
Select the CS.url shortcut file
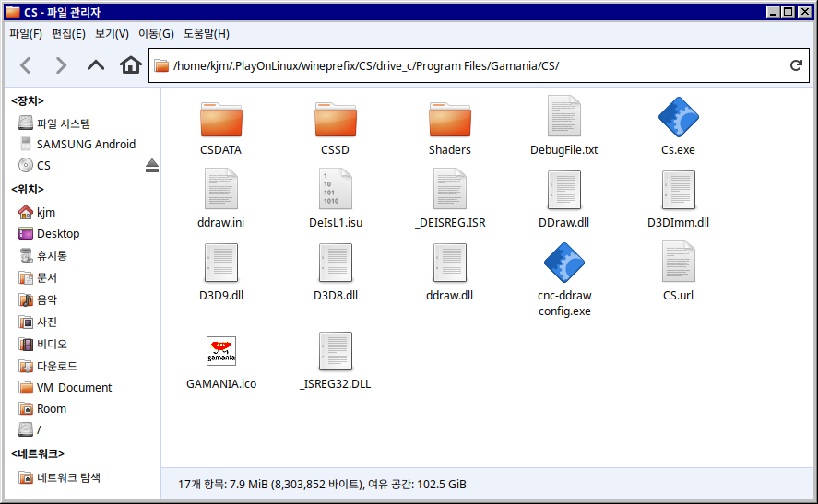(x=678, y=272)
